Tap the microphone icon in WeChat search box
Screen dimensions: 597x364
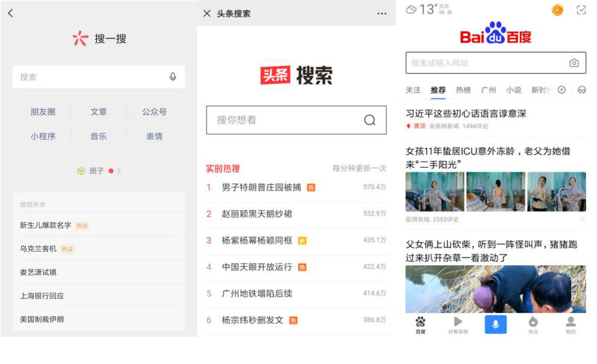[x=173, y=77]
